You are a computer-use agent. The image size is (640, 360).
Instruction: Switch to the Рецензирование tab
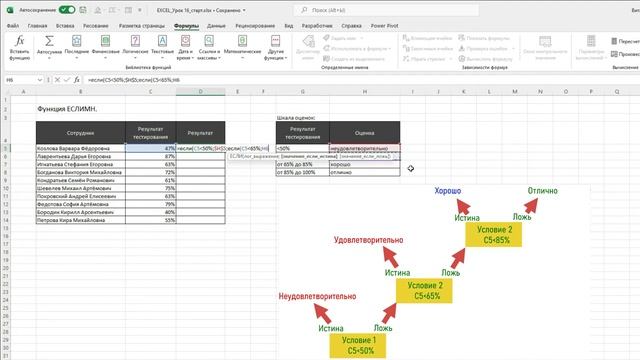(255, 26)
